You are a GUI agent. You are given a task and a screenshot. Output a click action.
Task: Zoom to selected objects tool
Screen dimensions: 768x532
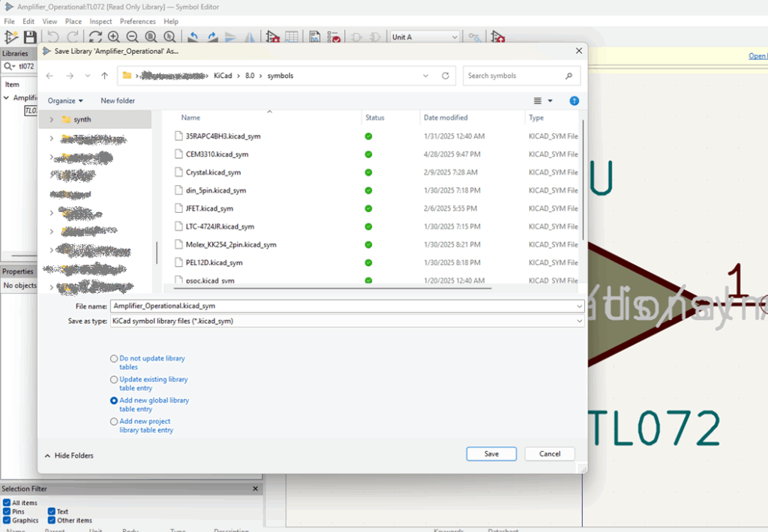169,37
